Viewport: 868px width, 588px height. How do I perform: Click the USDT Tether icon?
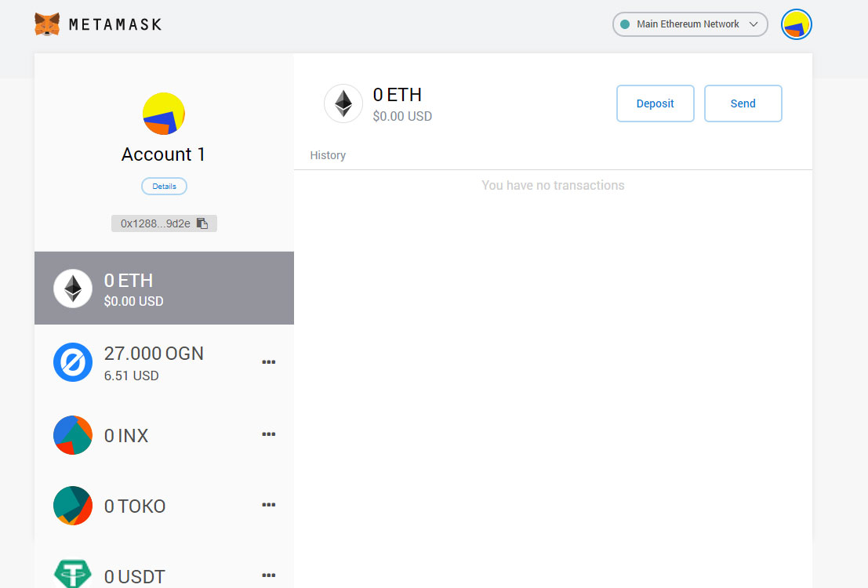click(72, 574)
